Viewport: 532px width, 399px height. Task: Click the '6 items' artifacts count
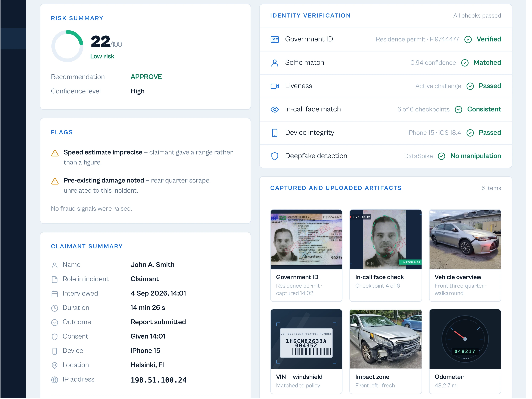491,188
